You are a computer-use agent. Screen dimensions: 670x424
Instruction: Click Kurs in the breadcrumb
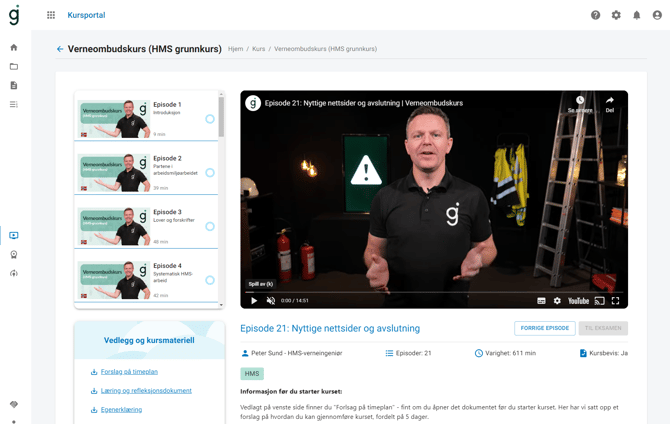pos(259,49)
